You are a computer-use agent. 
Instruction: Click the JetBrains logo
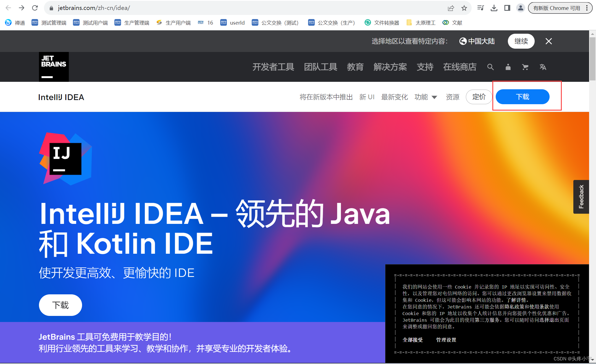click(x=54, y=67)
